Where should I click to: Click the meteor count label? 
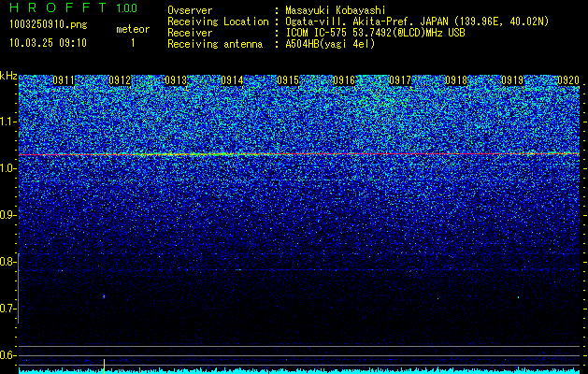pyautogui.click(x=133, y=29)
